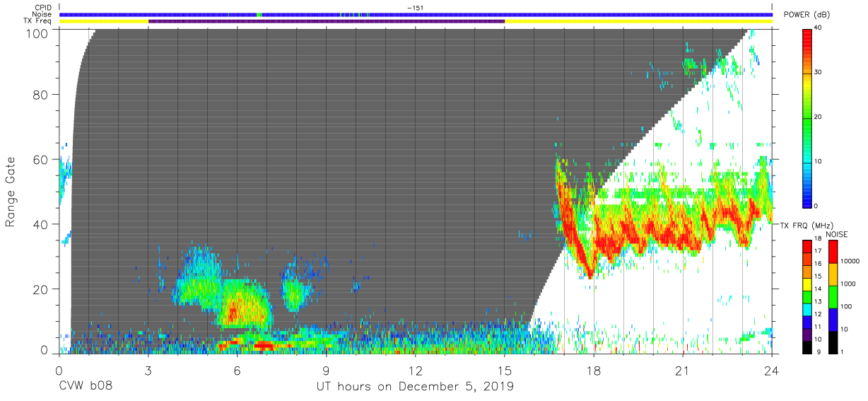Click the 'CPID' label at top left
The image size is (868, 401).
point(43,8)
